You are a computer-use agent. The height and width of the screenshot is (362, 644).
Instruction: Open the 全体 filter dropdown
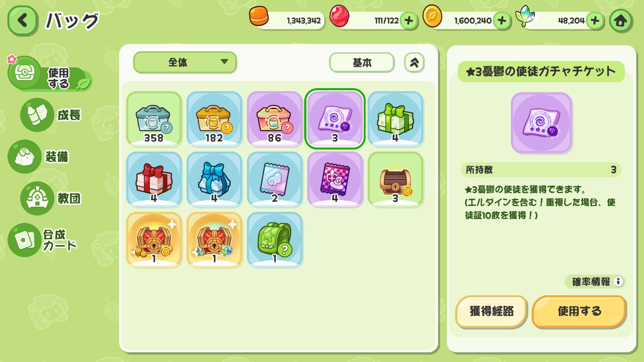tap(185, 62)
